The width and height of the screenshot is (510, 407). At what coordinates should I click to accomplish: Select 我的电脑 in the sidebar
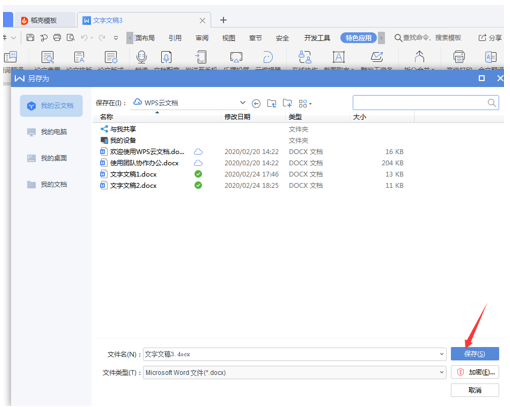[51, 132]
